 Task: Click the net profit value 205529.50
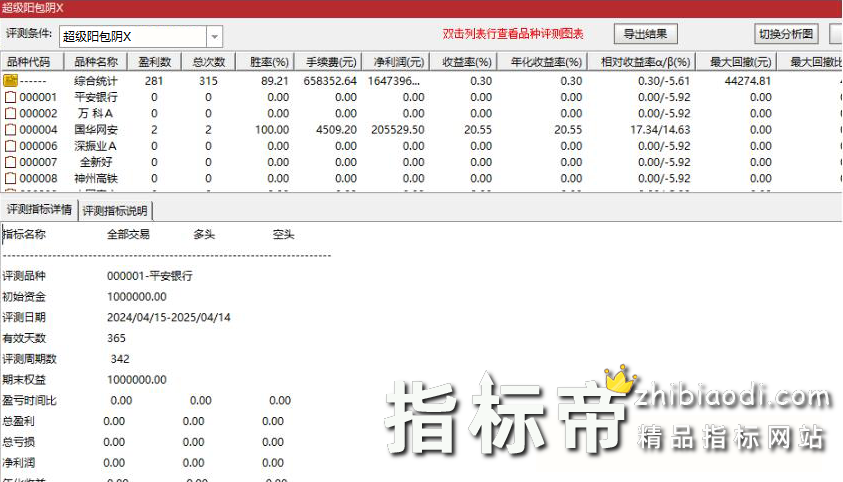pos(397,130)
